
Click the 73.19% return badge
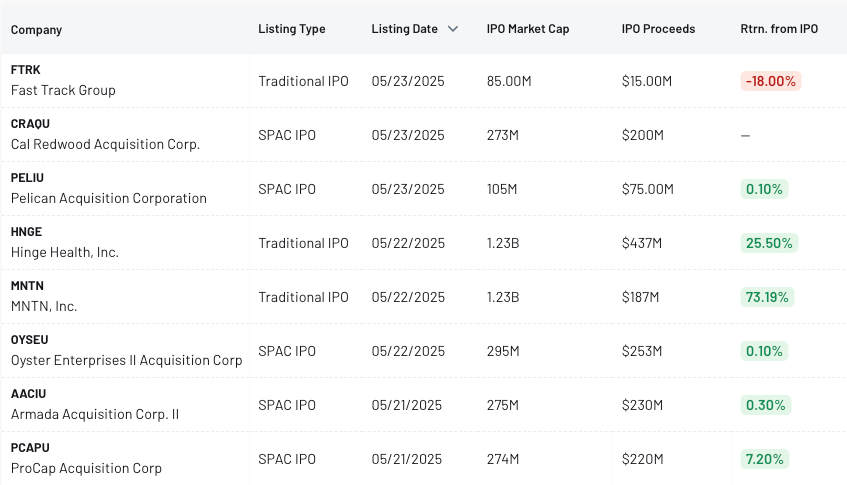(767, 297)
